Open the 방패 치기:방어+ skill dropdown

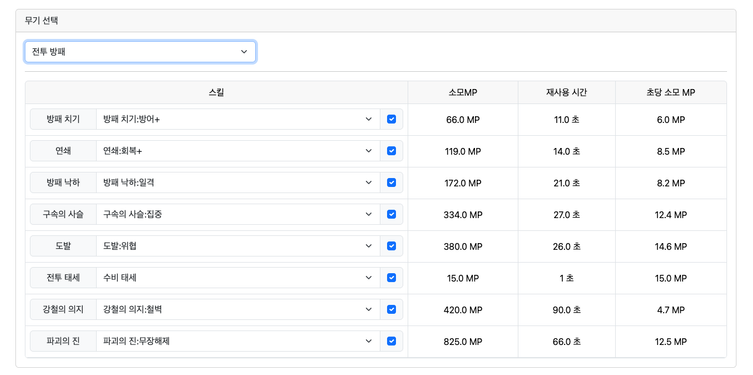(238, 119)
